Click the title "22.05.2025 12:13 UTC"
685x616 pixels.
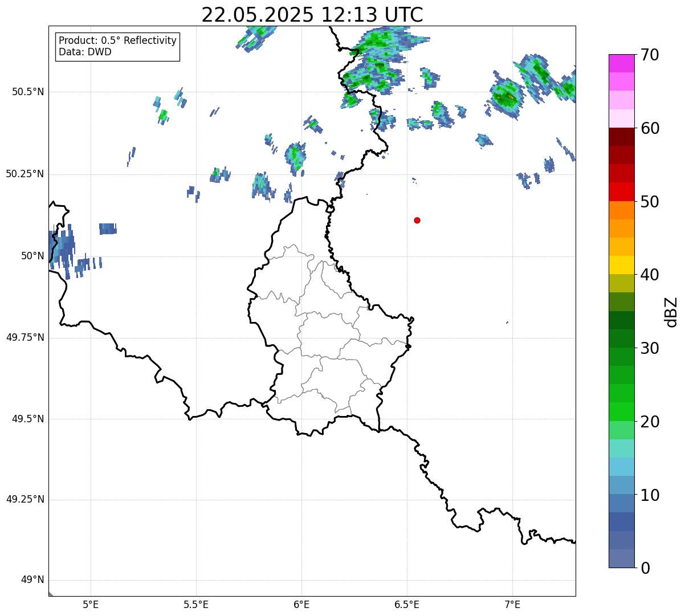[x=312, y=15]
